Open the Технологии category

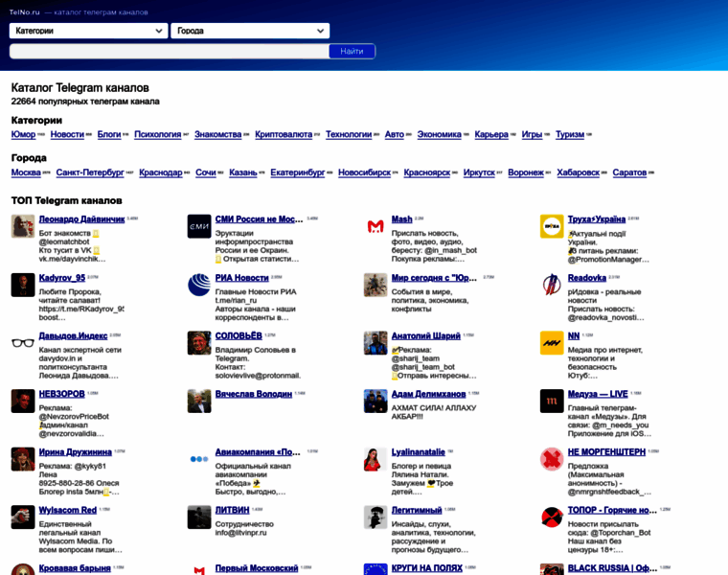point(349,134)
